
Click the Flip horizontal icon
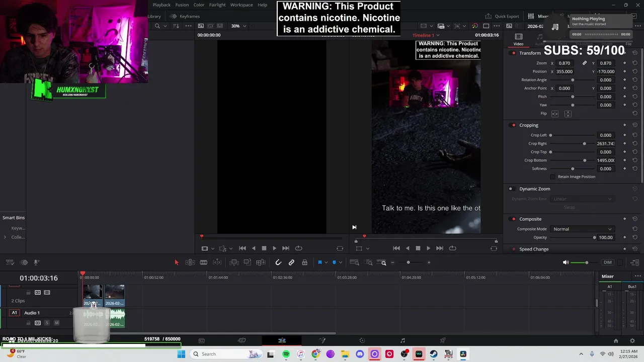[x=555, y=114]
